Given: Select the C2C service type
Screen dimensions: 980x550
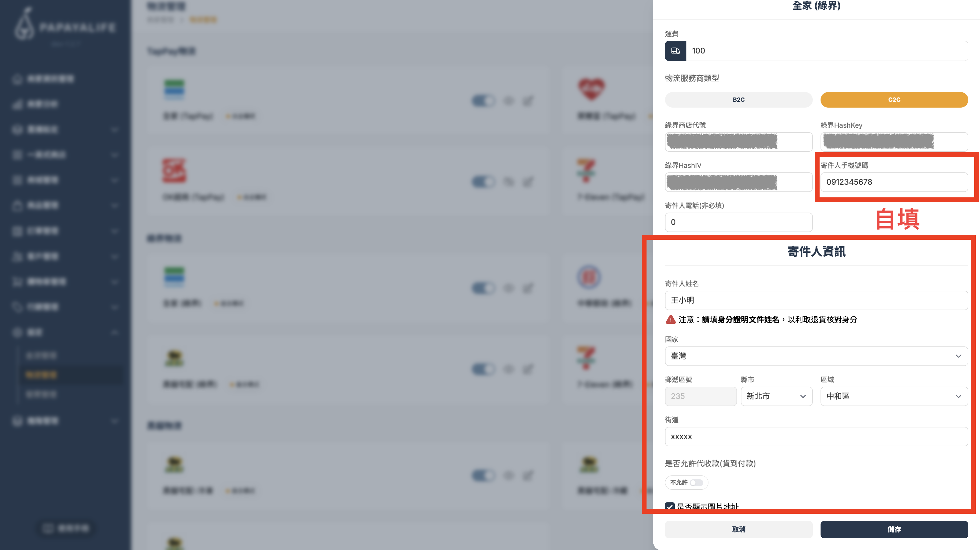Looking at the screenshot, I should pos(894,99).
